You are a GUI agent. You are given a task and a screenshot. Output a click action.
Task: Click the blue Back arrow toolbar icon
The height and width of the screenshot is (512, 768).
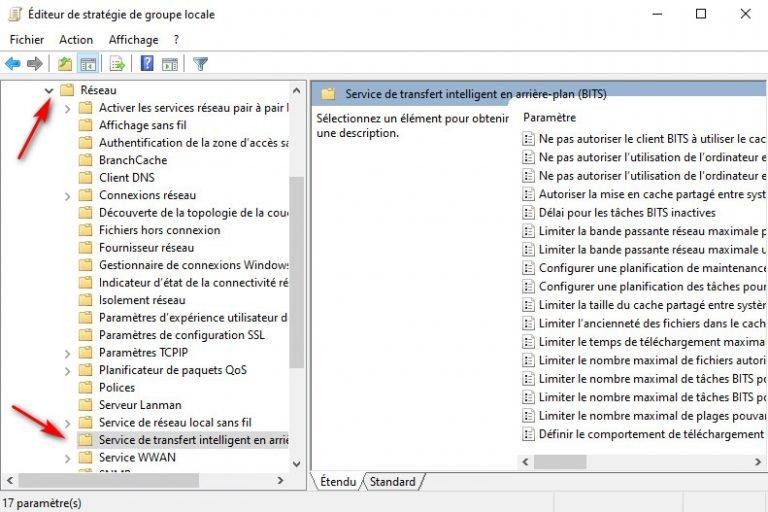pyautogui.click(x=13, y=64)
